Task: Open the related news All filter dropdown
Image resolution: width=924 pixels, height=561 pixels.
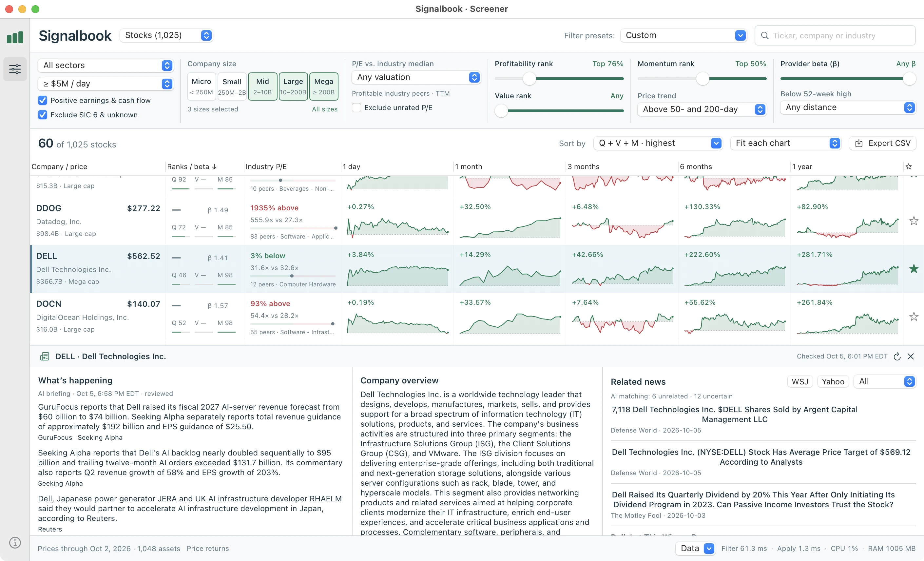Action: point(885,381)
